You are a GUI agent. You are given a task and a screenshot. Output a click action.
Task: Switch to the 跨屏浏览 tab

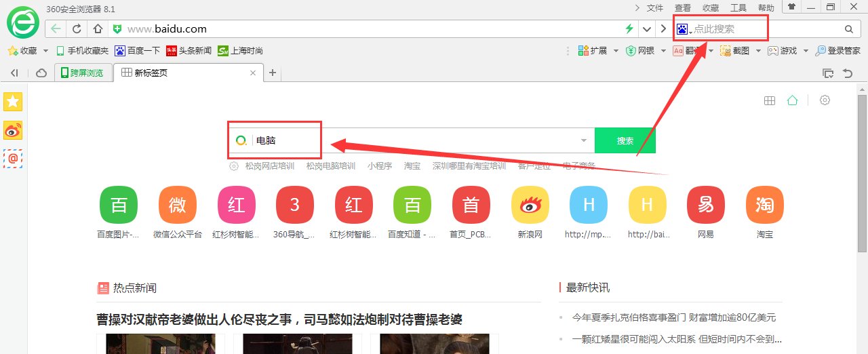(x=83, y=73)
